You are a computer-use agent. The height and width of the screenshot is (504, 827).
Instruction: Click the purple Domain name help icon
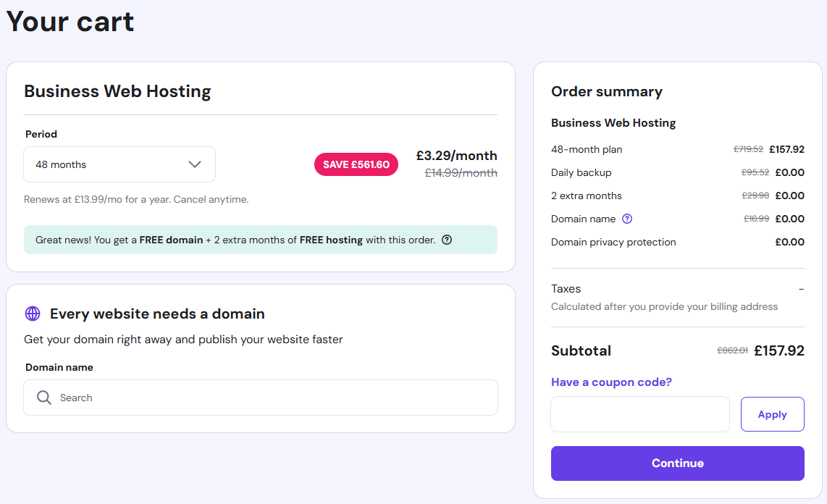627,219
